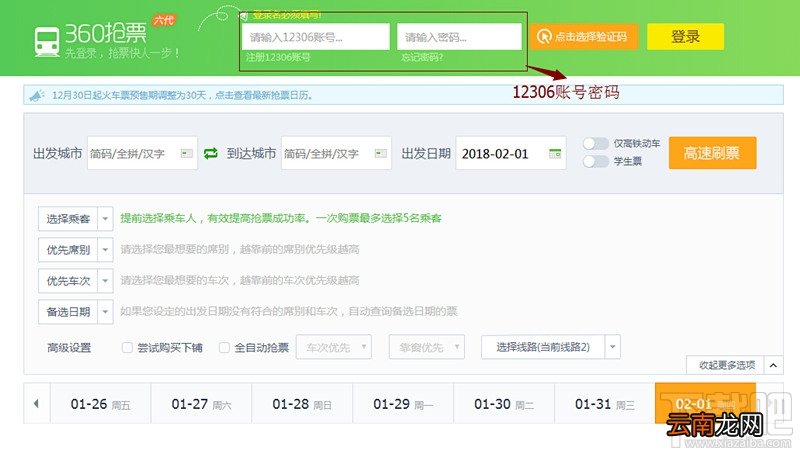Select the 01-31 周三 date tab
The image size is (800, 453).
tap(605, 404)
